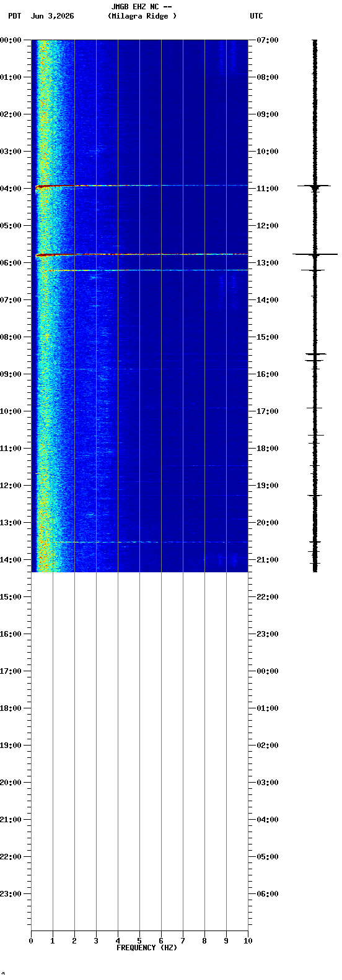Viewport: 342px width, 980px height.
Task: Click the event line just after 06:00 PDT
Action: pyautogui.click(x=149, y=270)
